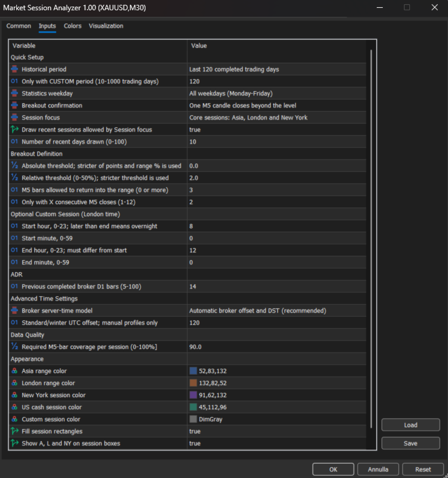Click the boolean icon beside Fill session rectangles
Viewport: 448px width, 478px height.
pos(14,432)
